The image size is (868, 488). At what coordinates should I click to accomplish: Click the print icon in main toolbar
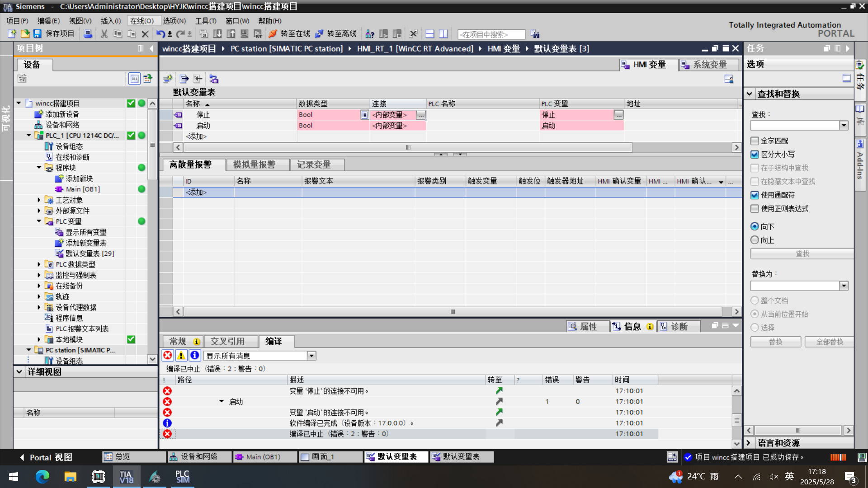coord(88,34)
